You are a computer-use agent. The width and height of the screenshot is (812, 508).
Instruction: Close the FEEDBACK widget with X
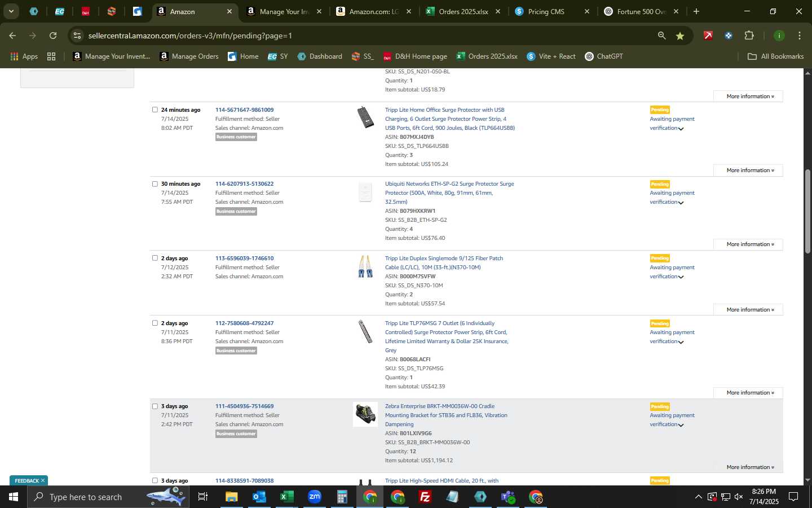point(43,480)
